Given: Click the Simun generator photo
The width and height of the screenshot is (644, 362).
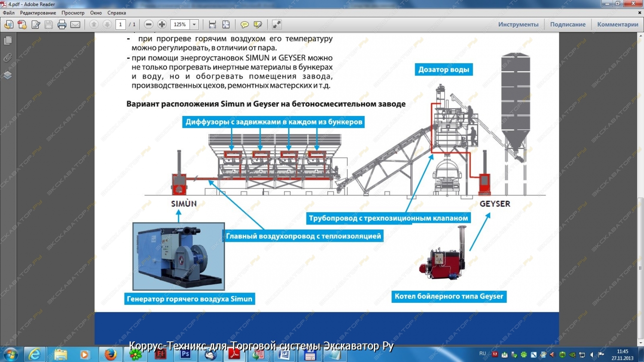Looking at the screenshot, I should 179,256.
